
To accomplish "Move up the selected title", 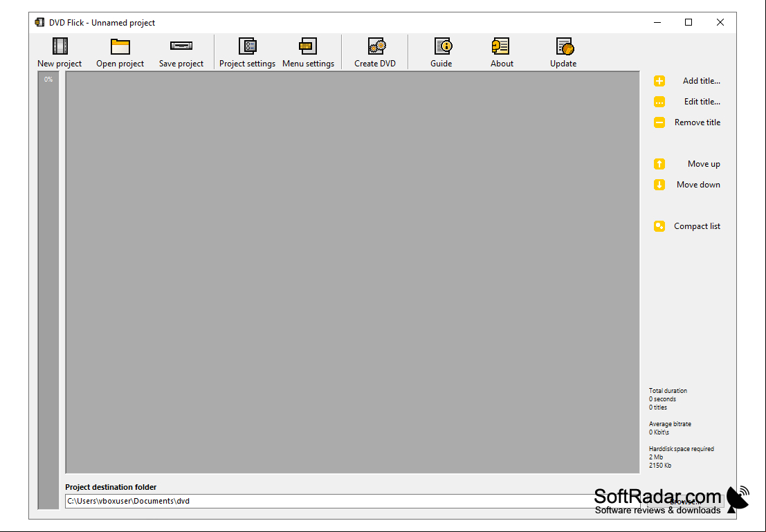I will (x=687, y=164).
